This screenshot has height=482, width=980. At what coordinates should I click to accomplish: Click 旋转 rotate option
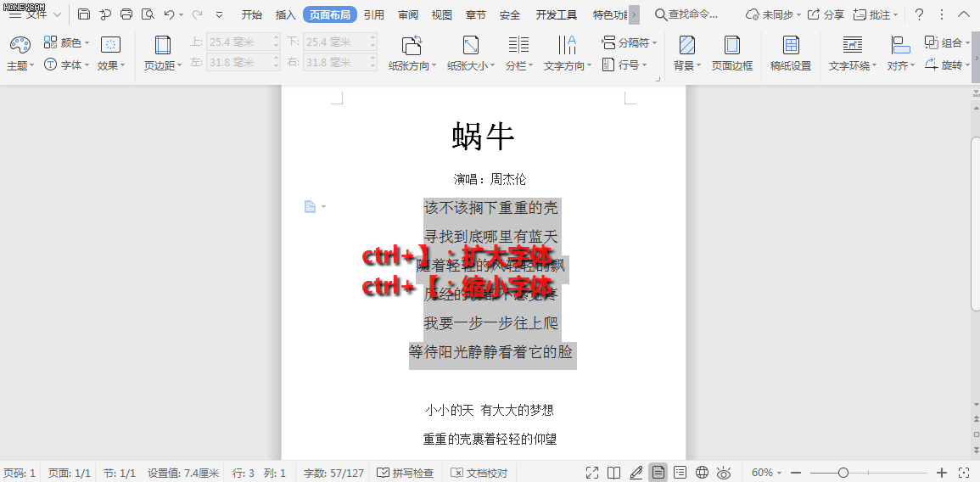click(x=947, y=64)
